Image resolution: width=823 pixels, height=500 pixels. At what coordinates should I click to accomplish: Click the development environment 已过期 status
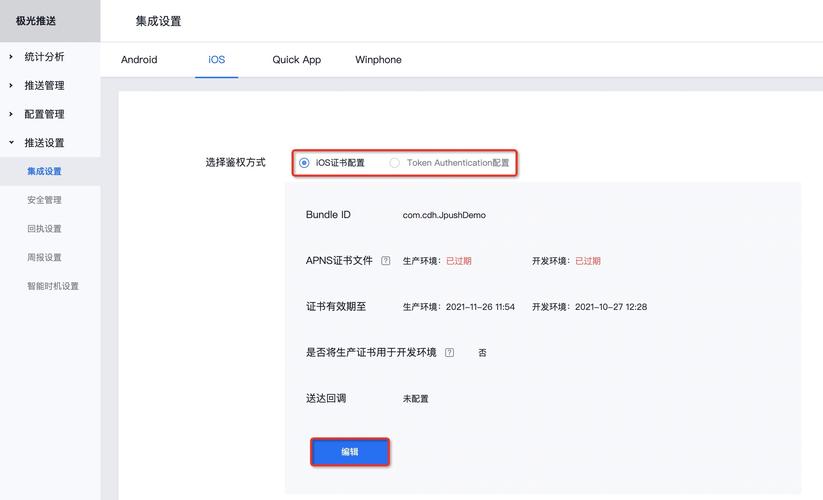click(x=588, y=261)
